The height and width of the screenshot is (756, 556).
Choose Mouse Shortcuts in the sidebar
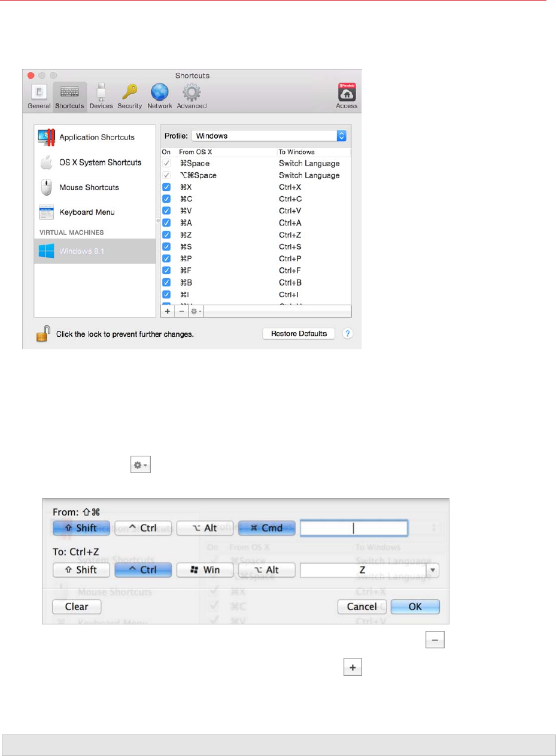pos(96,188)
